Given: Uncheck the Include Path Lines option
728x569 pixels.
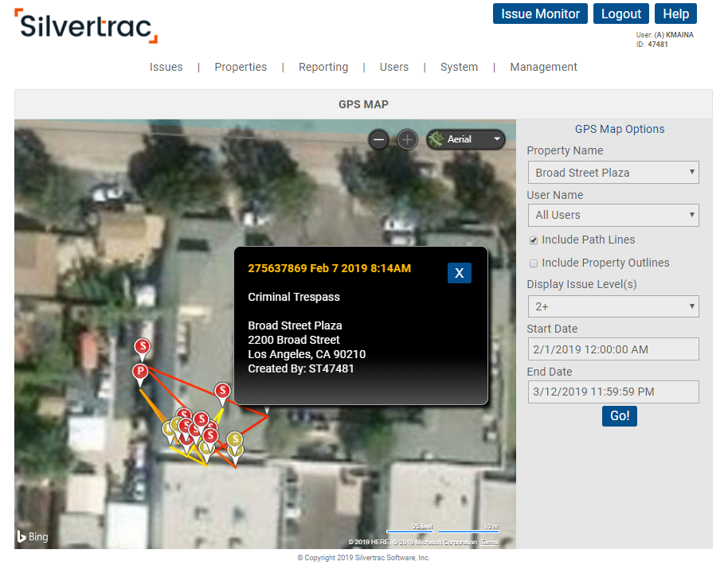Looking at the screenshot, I should 534,240.
